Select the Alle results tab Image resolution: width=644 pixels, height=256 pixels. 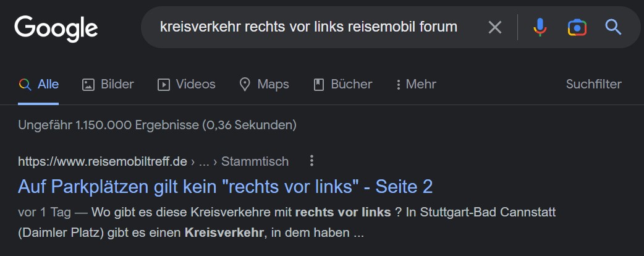tap(38, 84)
